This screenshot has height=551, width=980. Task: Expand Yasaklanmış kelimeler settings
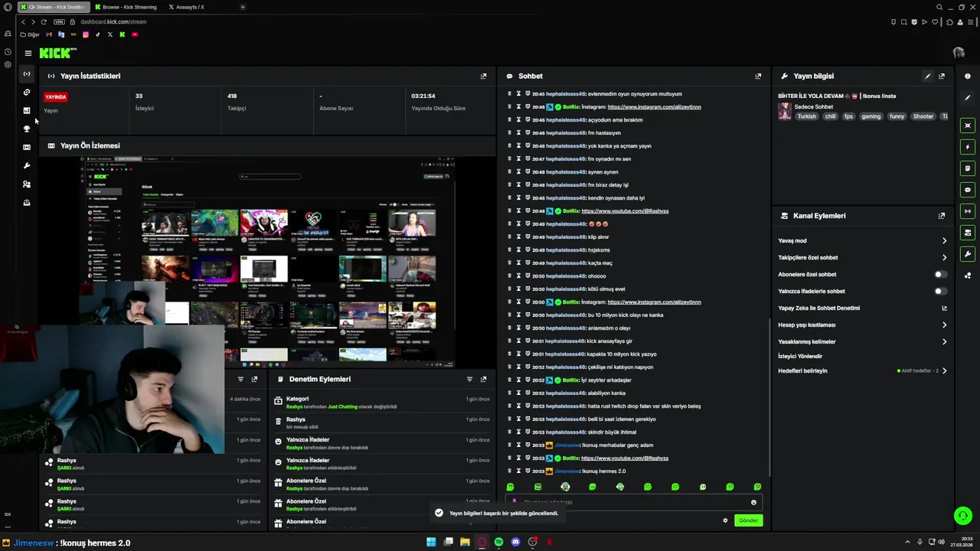[944, 341]
